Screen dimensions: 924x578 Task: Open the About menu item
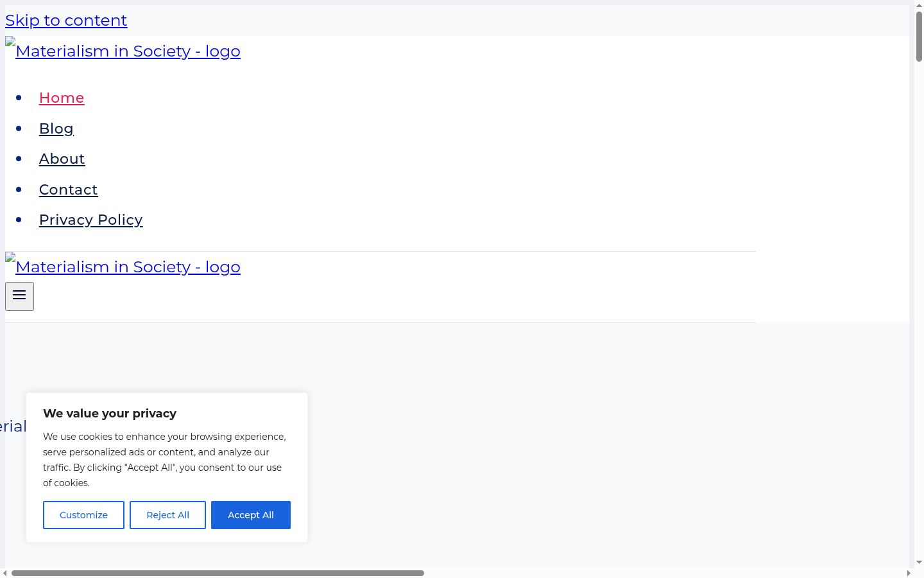pos(62,159)
